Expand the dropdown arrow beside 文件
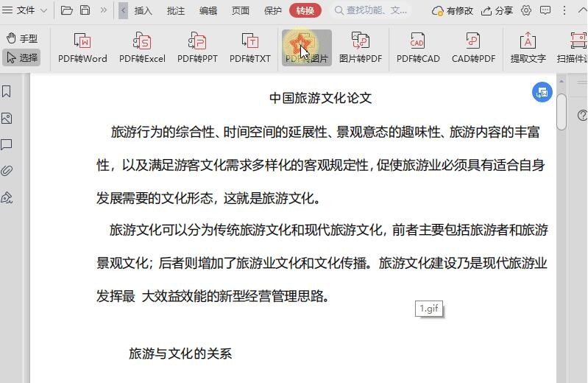Screen dimensions: 588x383 (43, 10)
